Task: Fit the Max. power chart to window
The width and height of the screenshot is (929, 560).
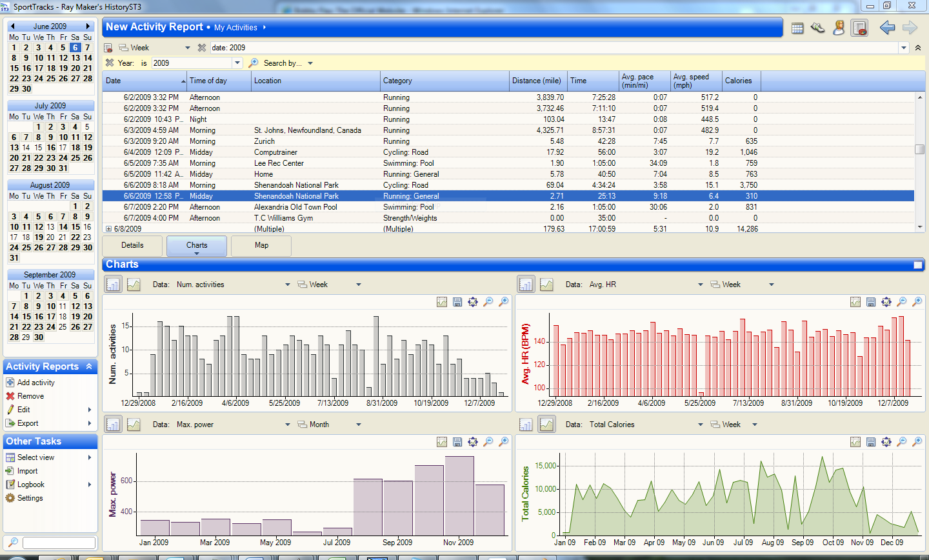Action: click(x=473, y=442)
